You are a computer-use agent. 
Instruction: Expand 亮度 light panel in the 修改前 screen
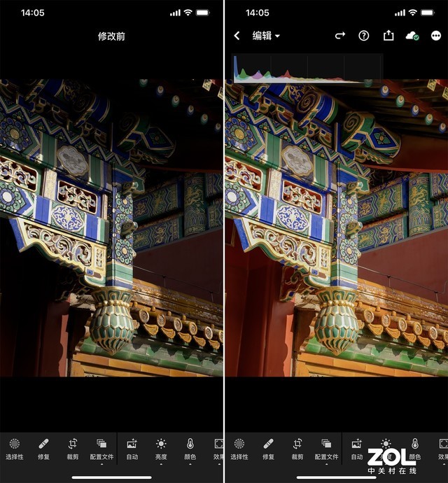pos(161,448)
